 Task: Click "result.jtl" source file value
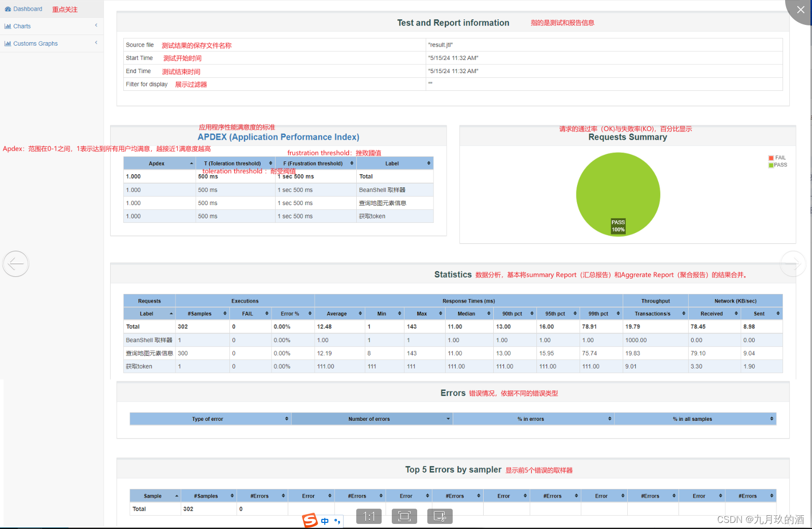pos(441,45)
